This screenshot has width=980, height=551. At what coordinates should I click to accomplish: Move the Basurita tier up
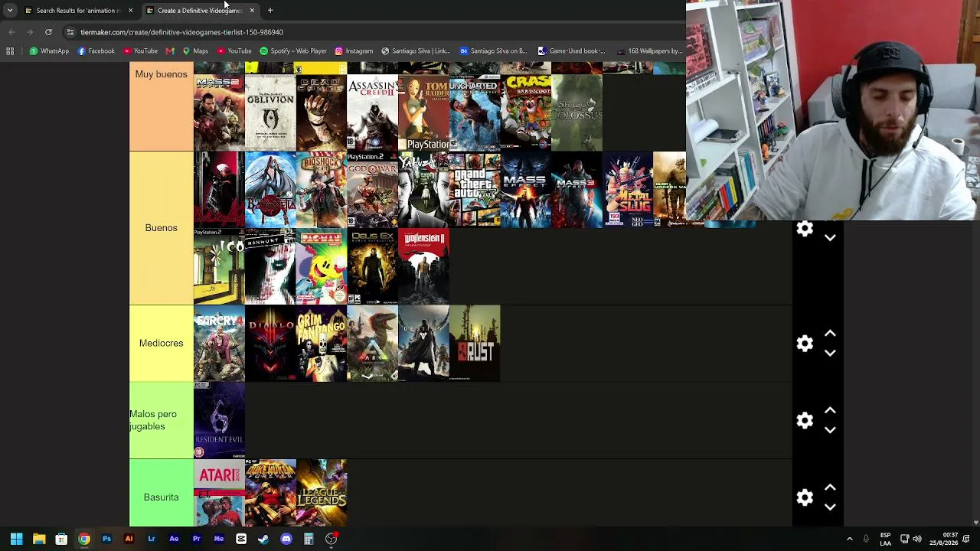[830, 487]
